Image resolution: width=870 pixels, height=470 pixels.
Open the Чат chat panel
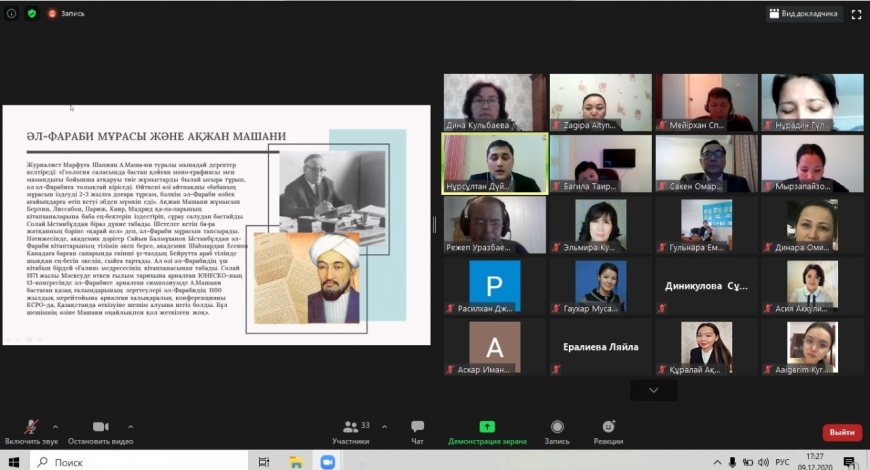click(417, 431)
